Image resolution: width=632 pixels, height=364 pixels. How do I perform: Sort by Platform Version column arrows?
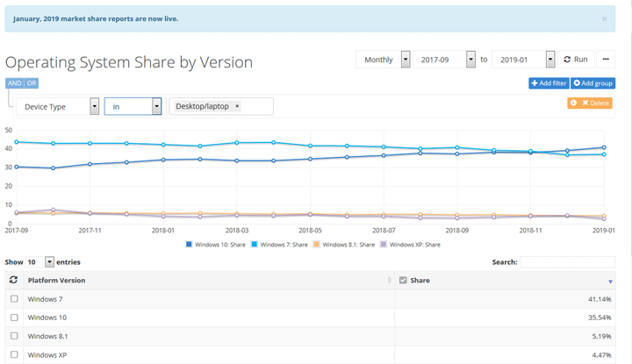pos(389,280)
